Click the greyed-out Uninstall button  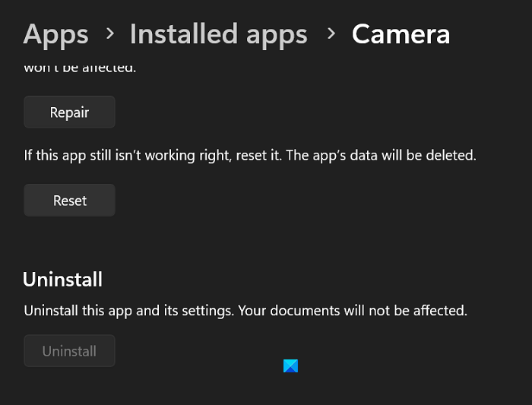click(69, 351)
